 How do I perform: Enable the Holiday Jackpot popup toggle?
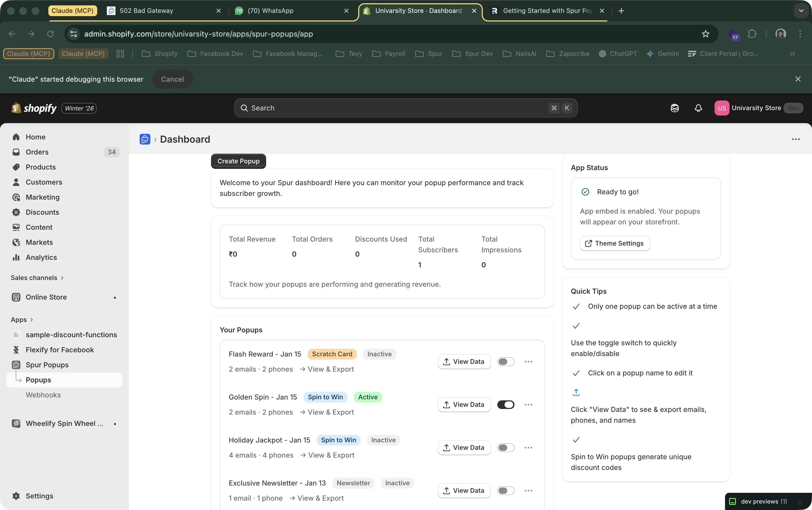(506, 447)
